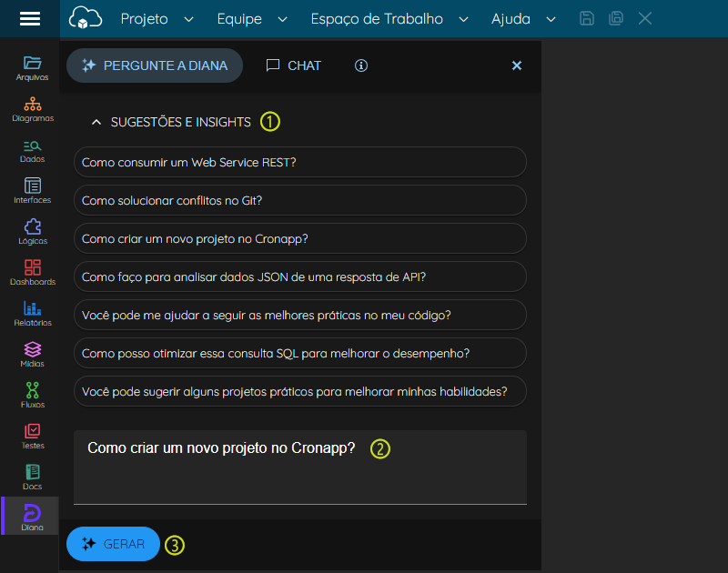Viewport: 728px width, 573px height.
Task: Open the Interfaces sidebar panel
Action: pos(32,191)
